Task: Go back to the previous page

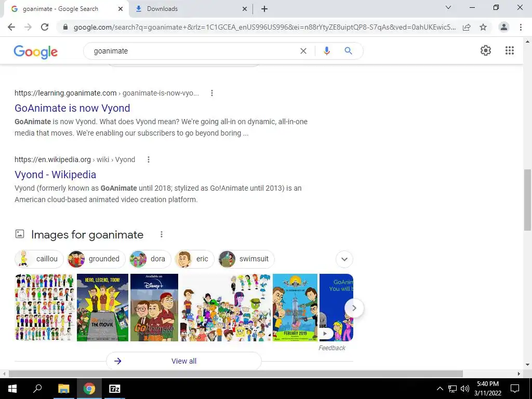Action: [11, 27]
